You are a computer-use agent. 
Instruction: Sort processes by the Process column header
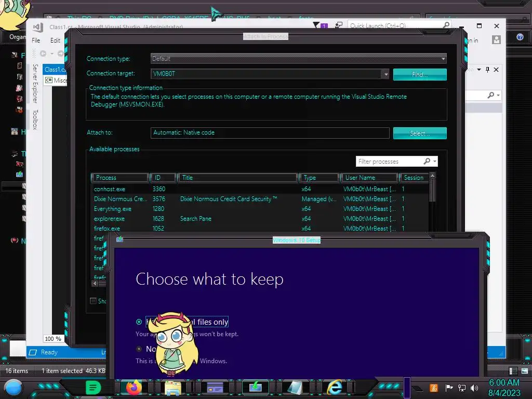(120, 178)
